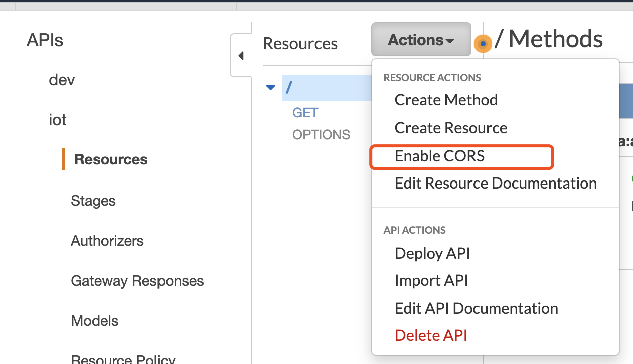Screen dimensions: 633x364
Task: Select Deploy API action
Action: (x=432, y=253)
